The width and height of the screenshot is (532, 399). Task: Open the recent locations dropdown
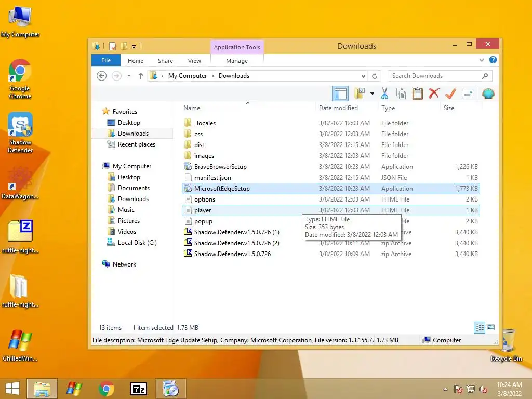pyautogui.click(x=129, y=76)
